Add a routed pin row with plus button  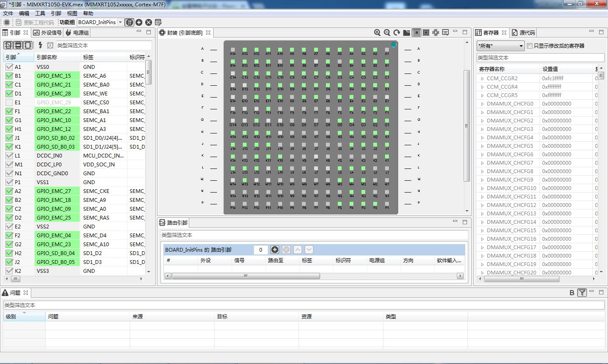(275, 250)
